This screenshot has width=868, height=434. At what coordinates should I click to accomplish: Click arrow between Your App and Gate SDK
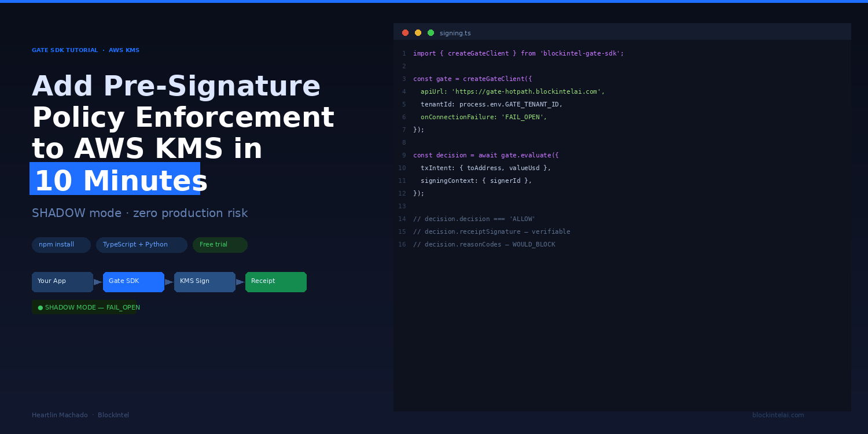98,282
